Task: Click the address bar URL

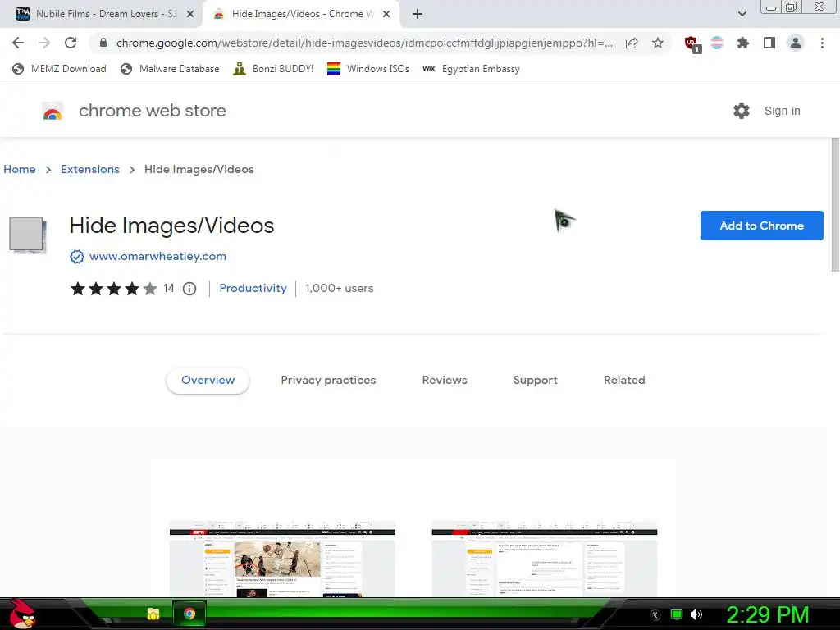Action: coord(364,43)
